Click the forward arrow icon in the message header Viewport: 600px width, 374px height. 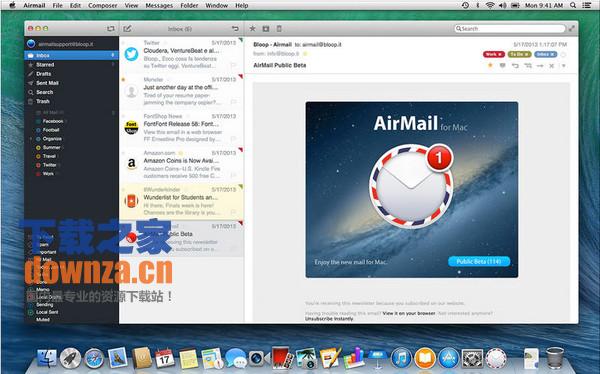[540, 66]
